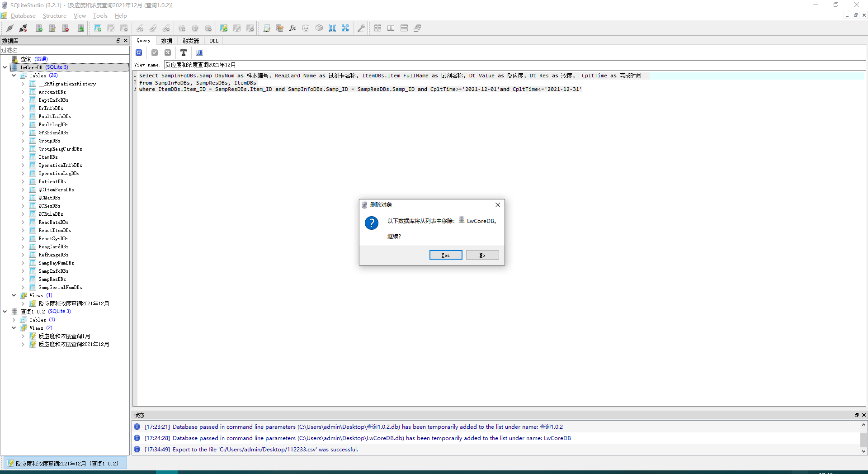Select the SampResDBs table row
This screenshot has height=474, width=868.
tap(52, 279)
